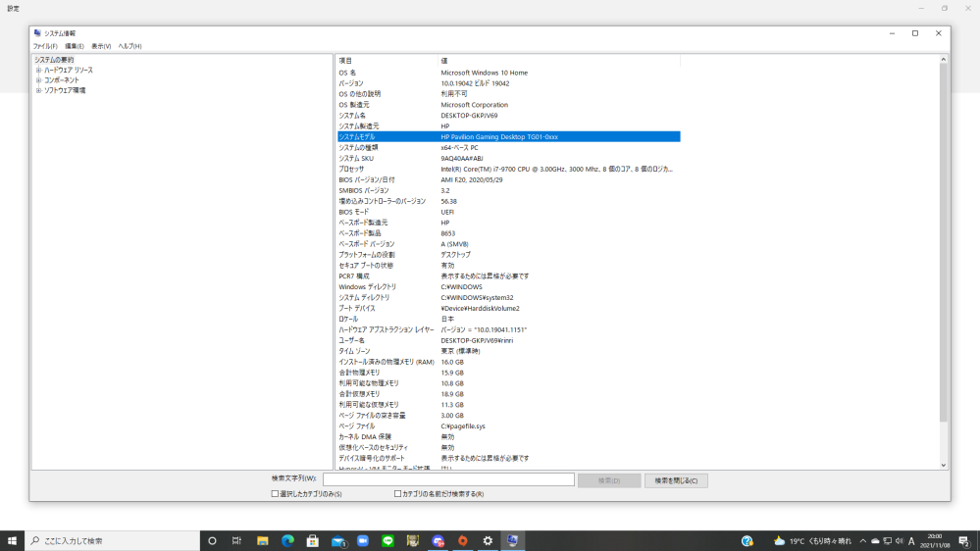Open Task View in taskbar
The width and height of the screenshot is (980, 551).
pos(236,541)
